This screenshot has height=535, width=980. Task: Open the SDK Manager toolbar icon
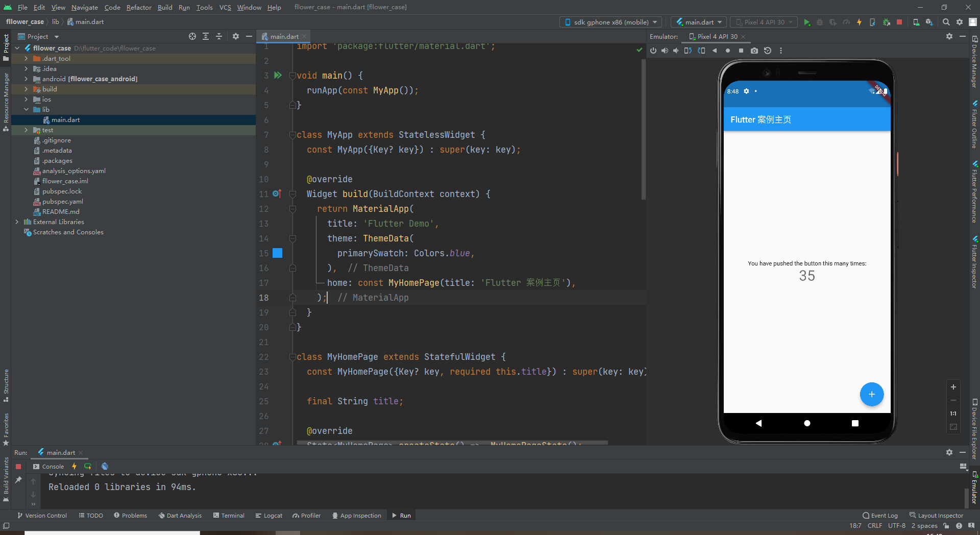click(929, 22)
